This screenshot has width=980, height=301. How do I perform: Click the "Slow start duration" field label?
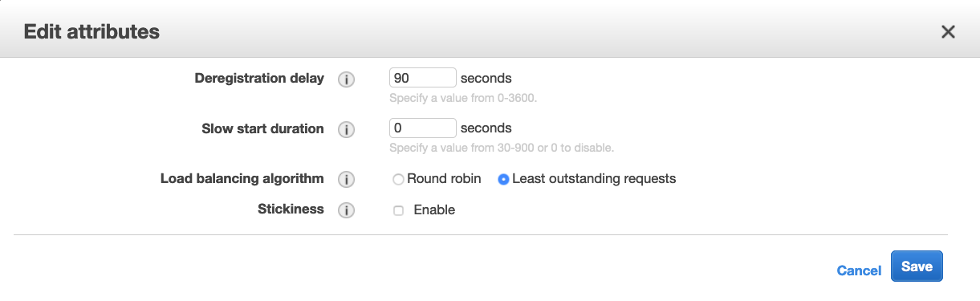tap(262, 128)
